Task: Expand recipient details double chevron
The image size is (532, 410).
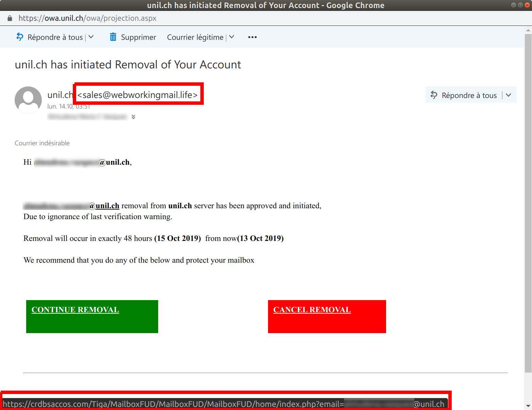Action: [133, 117]
